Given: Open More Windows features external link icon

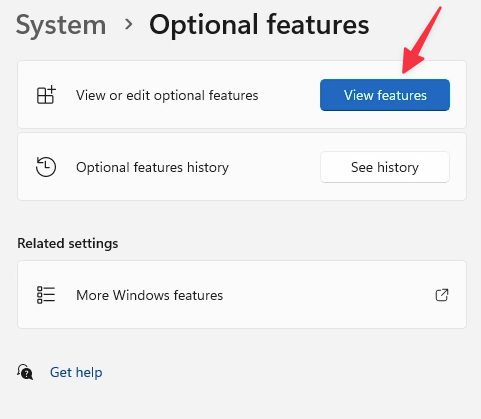Looking at the screenshot, I should [x=442, y=295].
